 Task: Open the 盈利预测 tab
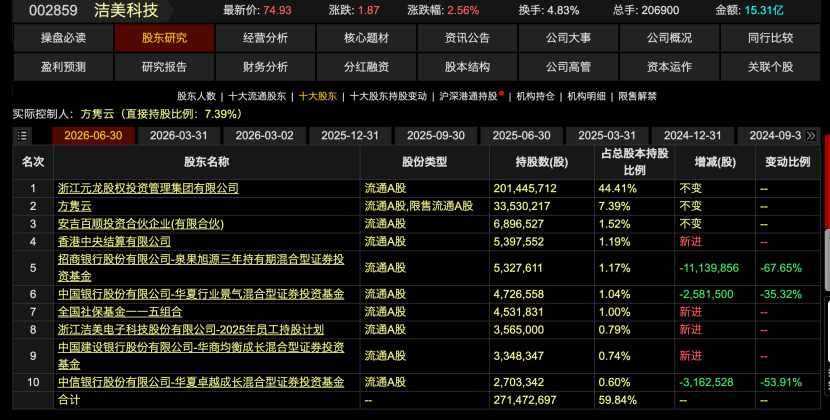(x=63, y=67)
